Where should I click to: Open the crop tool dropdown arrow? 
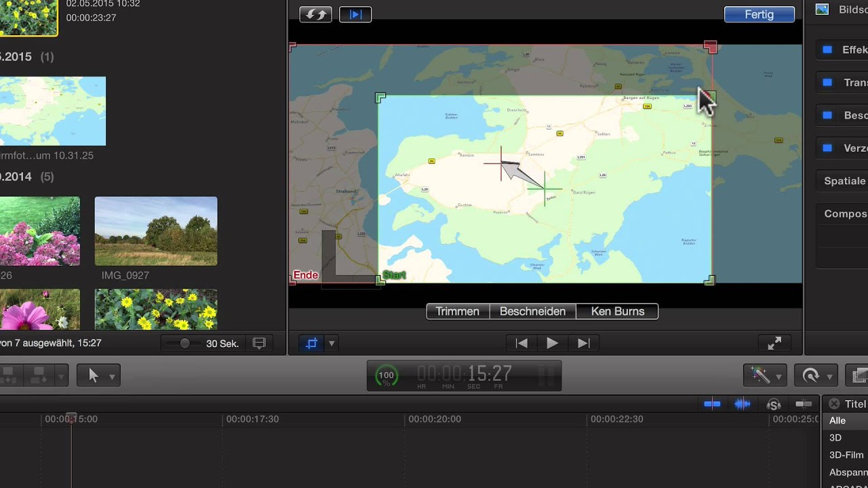point(332,344)
